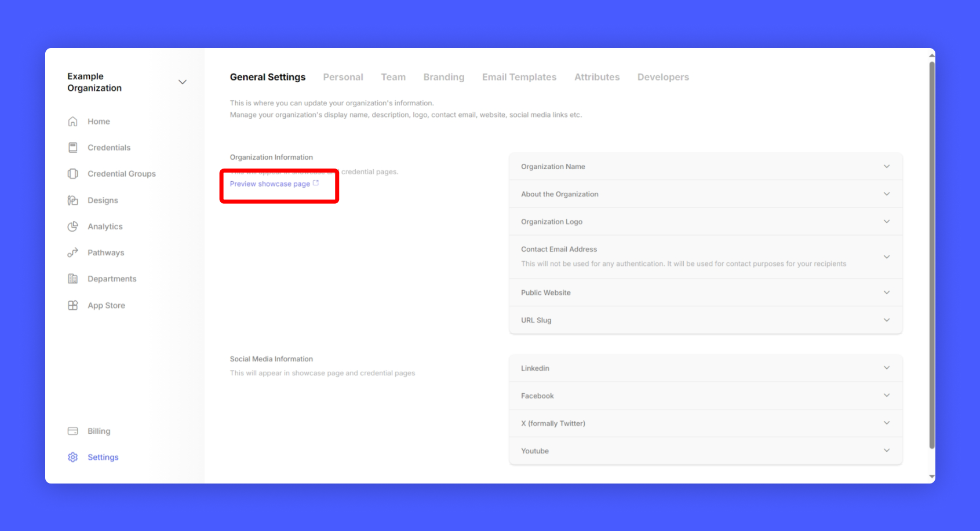This screenshot has height=531, width=980.
Task: Expand the Organization Name section
Action: (886, 167)
